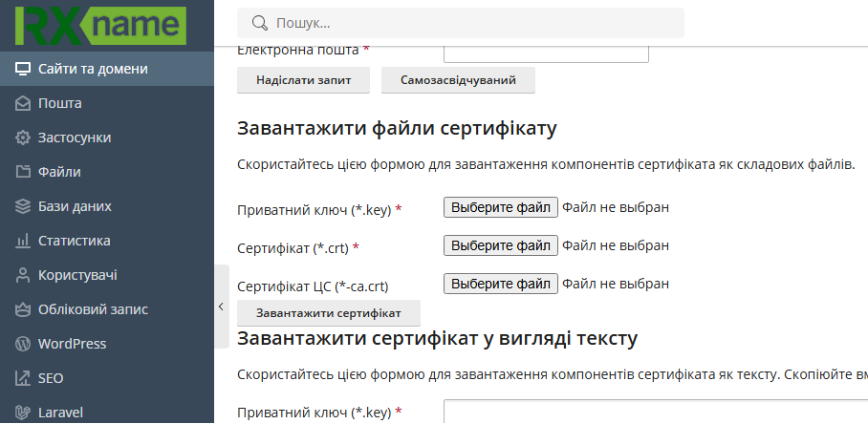Click the monitor icon for Сайти та домени
The image size is (868, 424).
tap(23, 69)
